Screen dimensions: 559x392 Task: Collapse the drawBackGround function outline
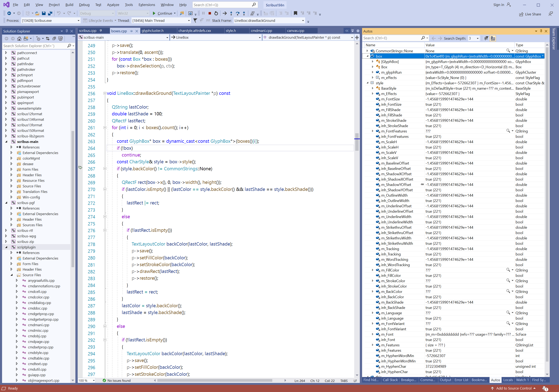pos(105,93)
